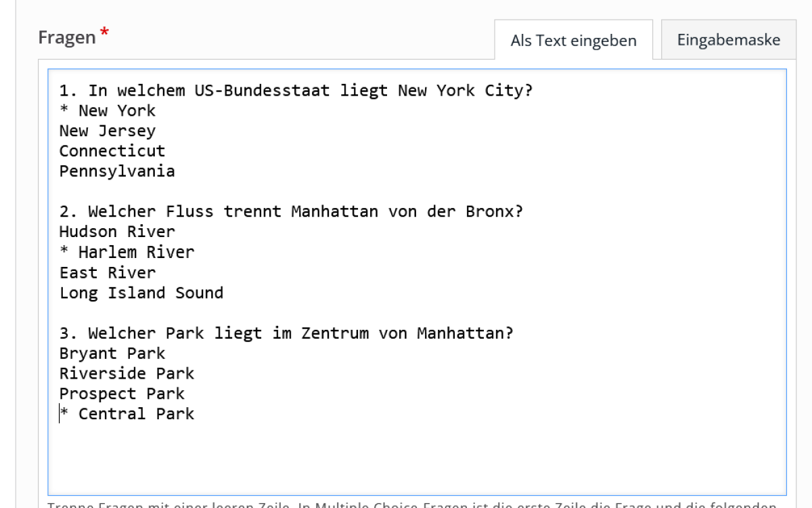812x508 pixels.
Task: Click the East River answer line
Action: click(108, 272)
